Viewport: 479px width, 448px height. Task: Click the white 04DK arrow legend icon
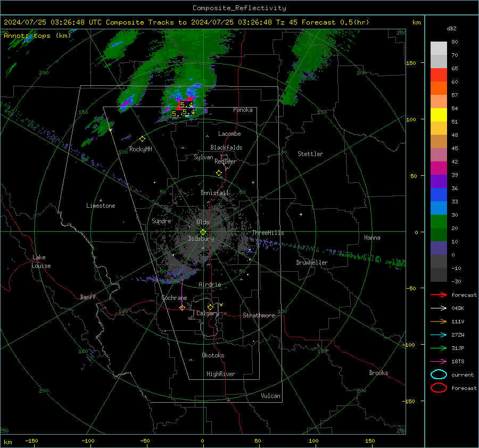click(439, 308)
